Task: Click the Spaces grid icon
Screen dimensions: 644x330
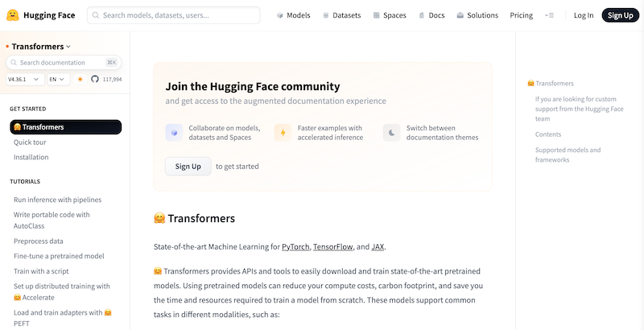Action: [x=377, y=15]
